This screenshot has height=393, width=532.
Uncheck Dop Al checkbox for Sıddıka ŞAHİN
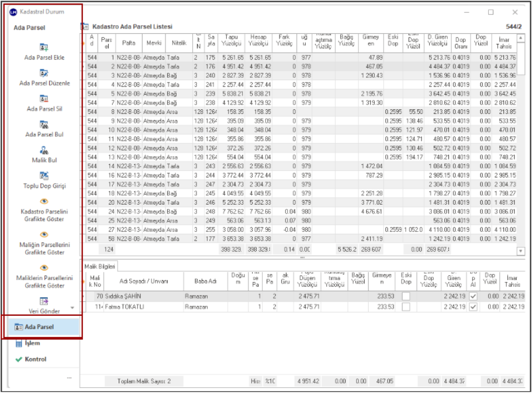[473, 297]
